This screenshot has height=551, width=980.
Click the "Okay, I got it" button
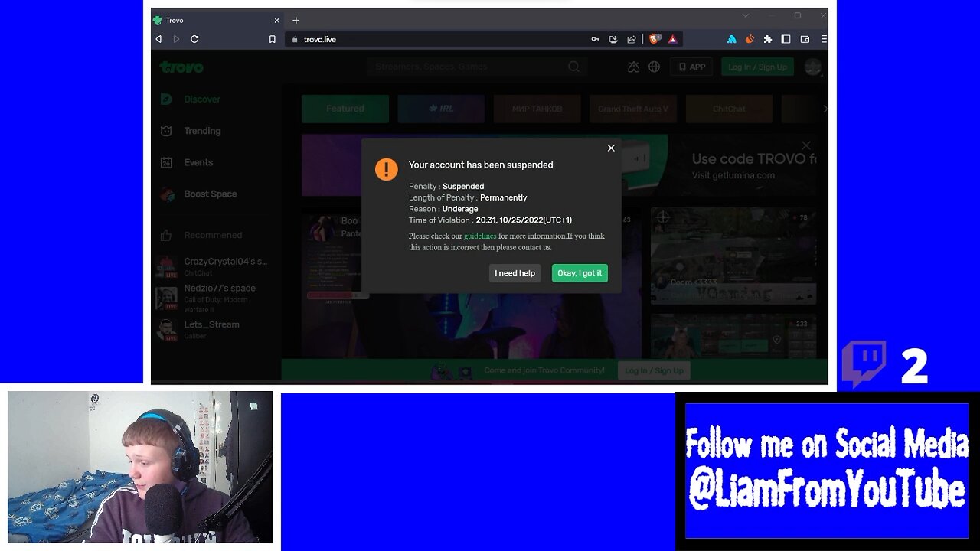click(580, 273)
